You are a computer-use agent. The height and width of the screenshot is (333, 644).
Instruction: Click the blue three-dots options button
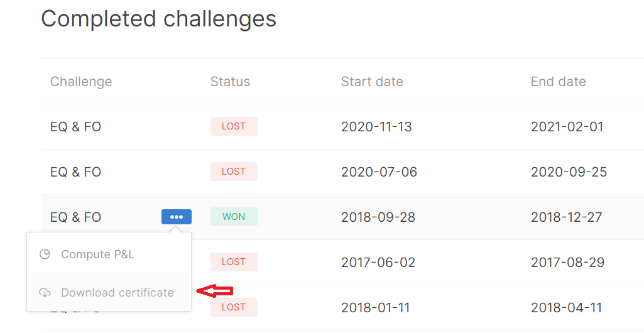[176, 217]
